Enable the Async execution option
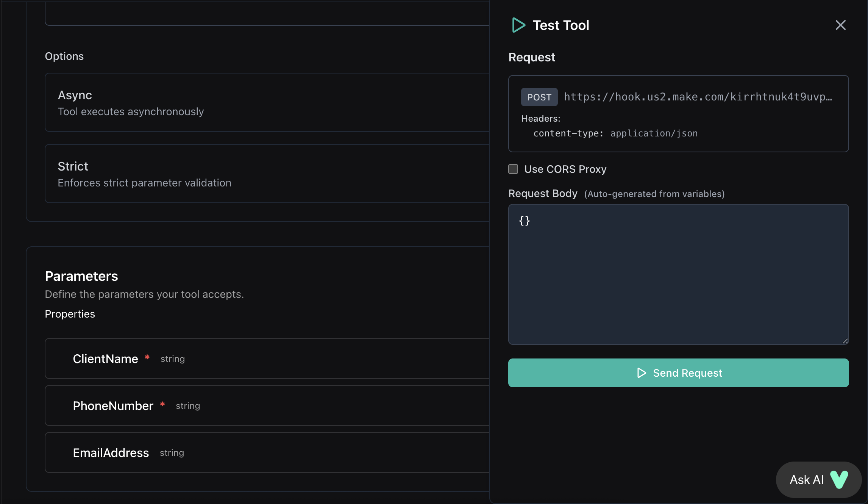This screenshot has height=504, width=868. [x=265, y=102]
